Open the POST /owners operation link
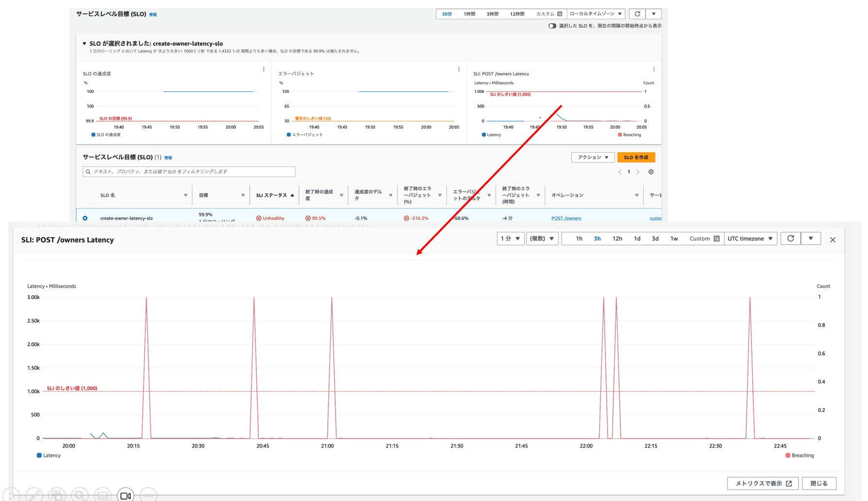868x501 pixels. (x=566, y=218)
